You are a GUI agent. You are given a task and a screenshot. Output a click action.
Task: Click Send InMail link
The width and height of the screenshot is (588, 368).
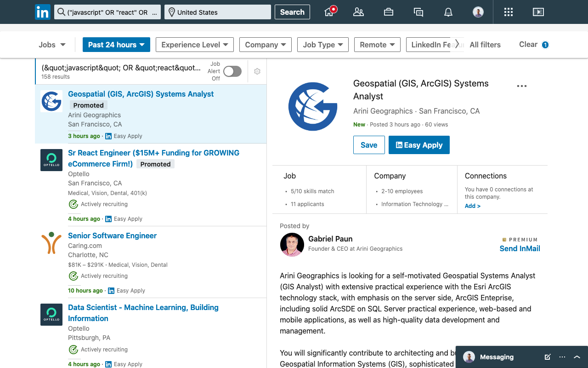520,248
